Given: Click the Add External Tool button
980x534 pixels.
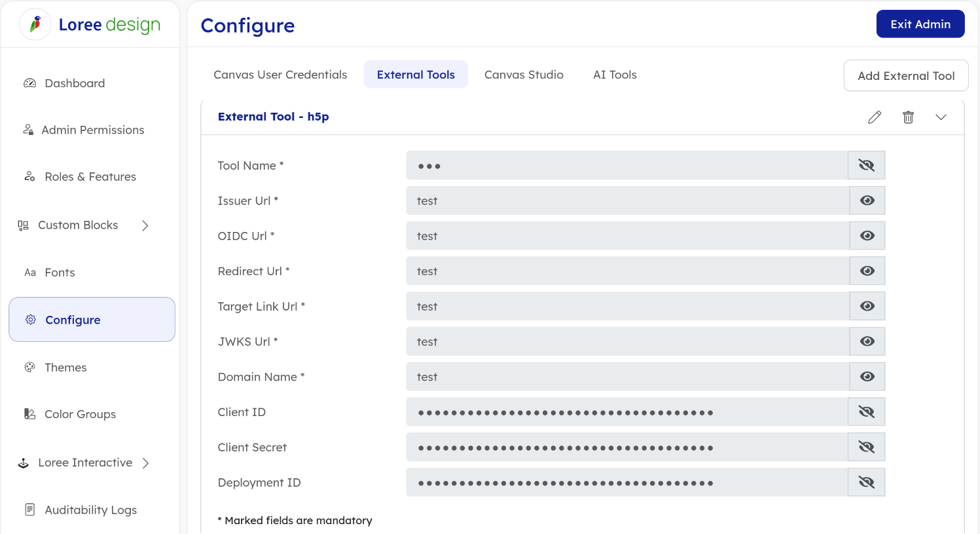Looking at the screenshot, I should point(905,76).
